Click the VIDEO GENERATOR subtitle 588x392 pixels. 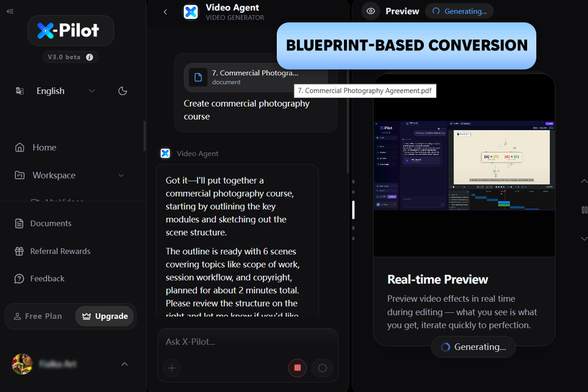pyautogui.click(x=235, y=18)
